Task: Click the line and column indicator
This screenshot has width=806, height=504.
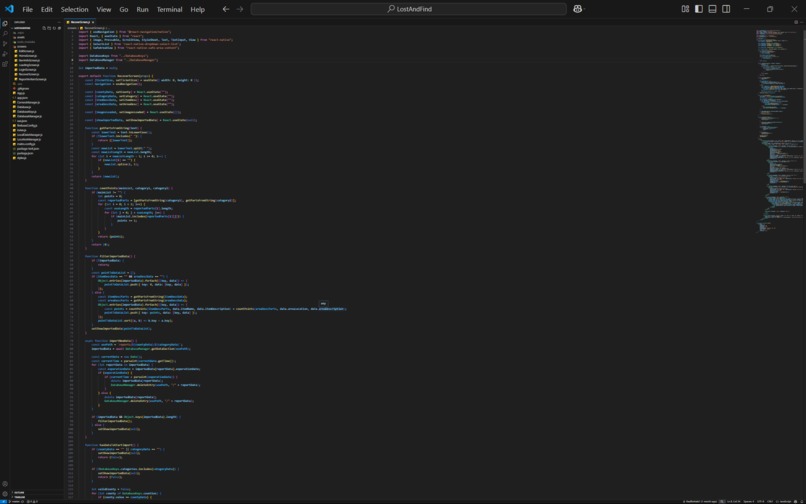Action: pyautogui.click(x=734, y=501)
